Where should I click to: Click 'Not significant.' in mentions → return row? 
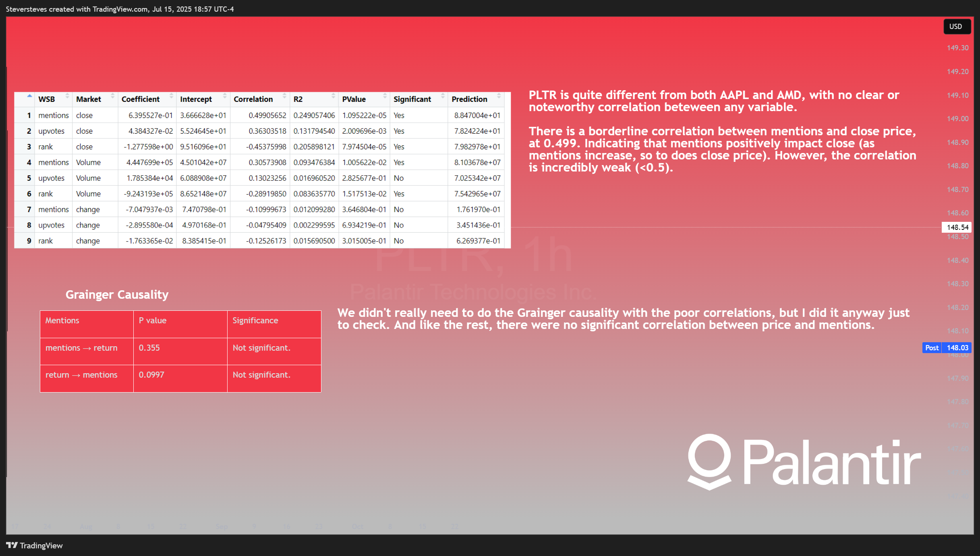(274, 351)
